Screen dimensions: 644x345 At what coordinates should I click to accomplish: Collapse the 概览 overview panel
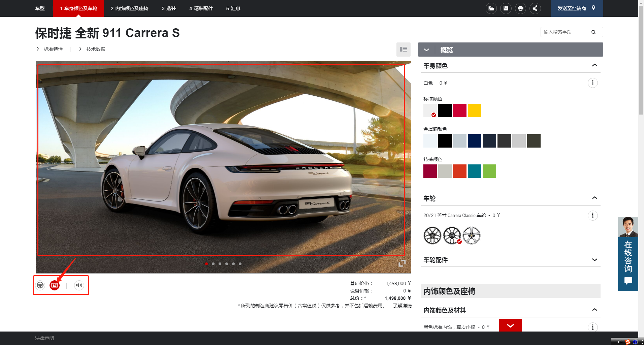pos(426,50)
